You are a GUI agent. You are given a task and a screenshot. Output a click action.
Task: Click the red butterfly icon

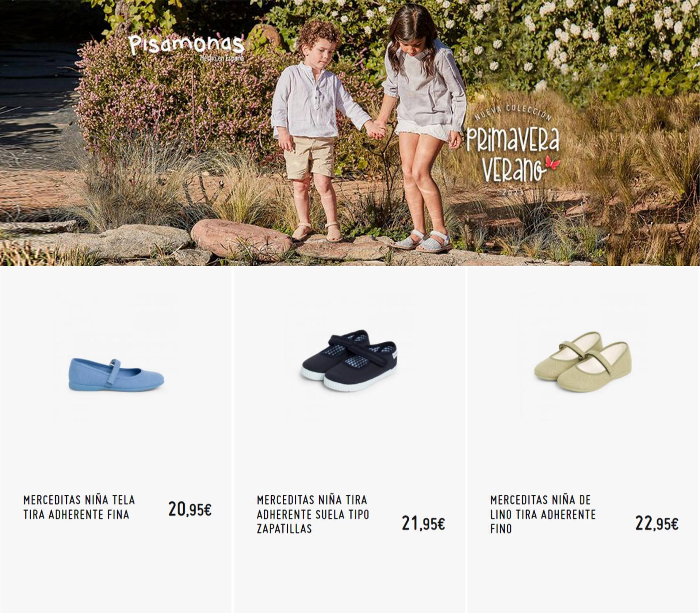[x=551, y=162]
